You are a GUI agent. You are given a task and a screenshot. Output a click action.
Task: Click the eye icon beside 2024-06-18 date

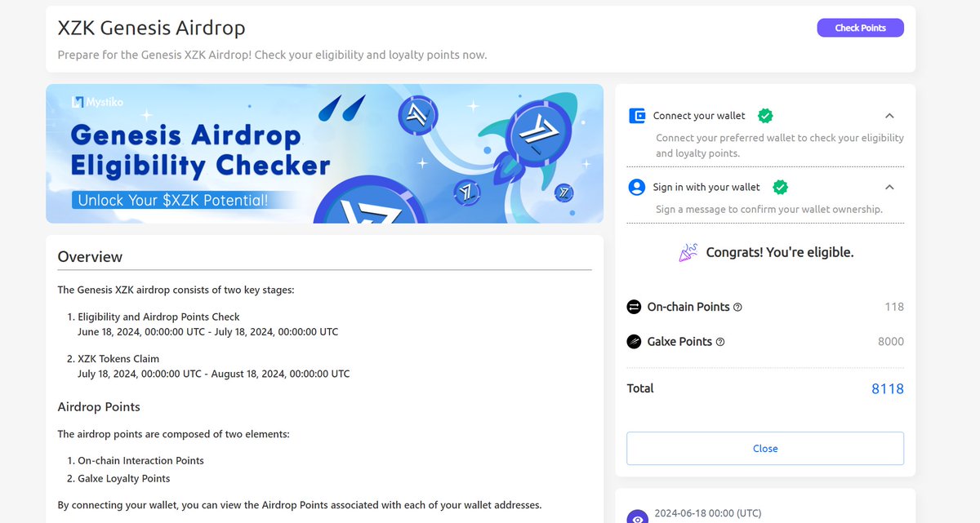pyautogui.click(x=637, y=517)
